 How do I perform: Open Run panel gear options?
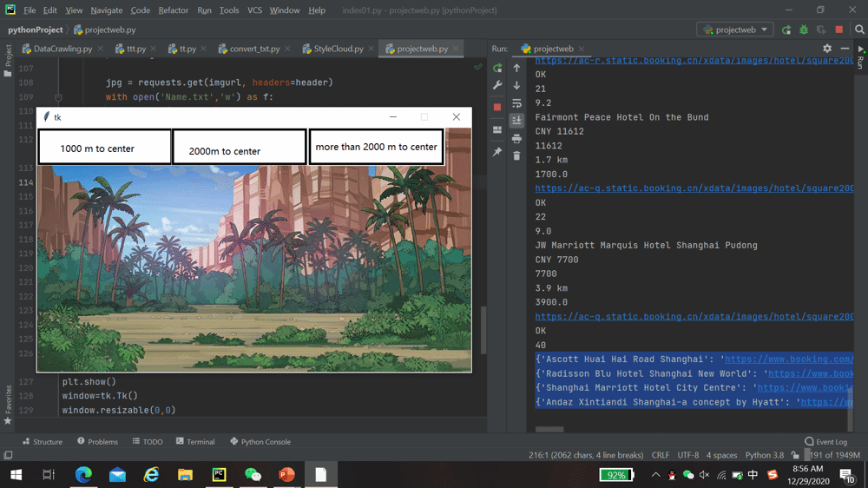click(x=827, y=49)
